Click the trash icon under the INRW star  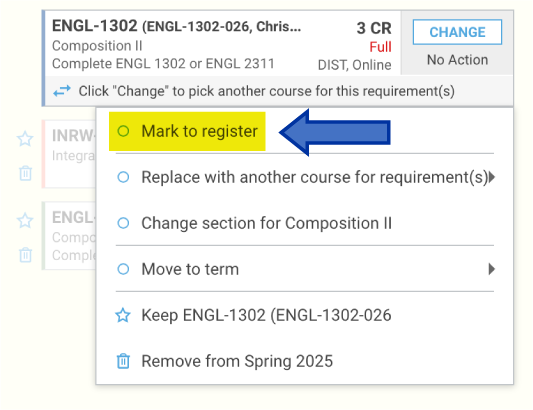click(x=25, y=173)
